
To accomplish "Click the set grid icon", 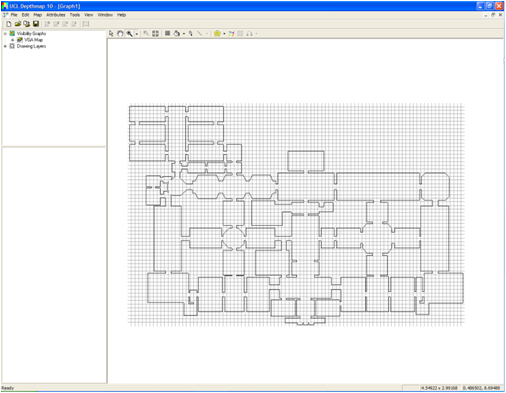I will click(155, 33).
